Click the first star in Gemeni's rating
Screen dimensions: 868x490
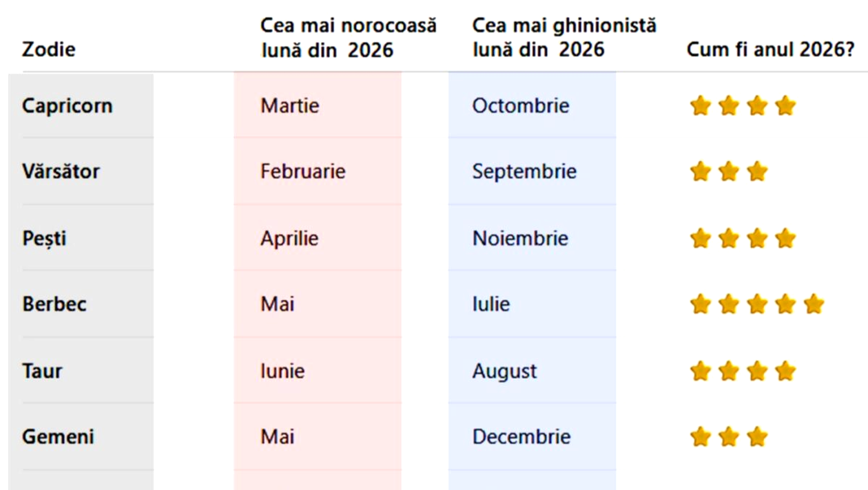pos(700,436)
